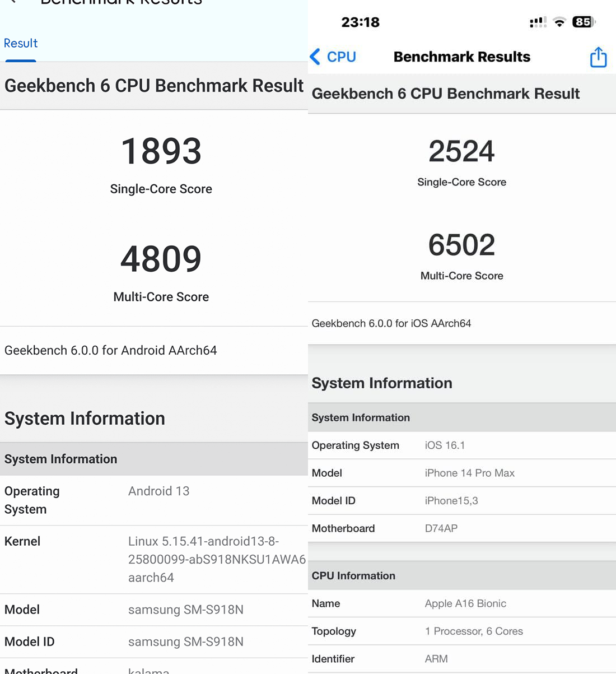Select the 'iPhone15,3' model ID value
Viewport: 616px width, 674px height.
click(451, 501)
